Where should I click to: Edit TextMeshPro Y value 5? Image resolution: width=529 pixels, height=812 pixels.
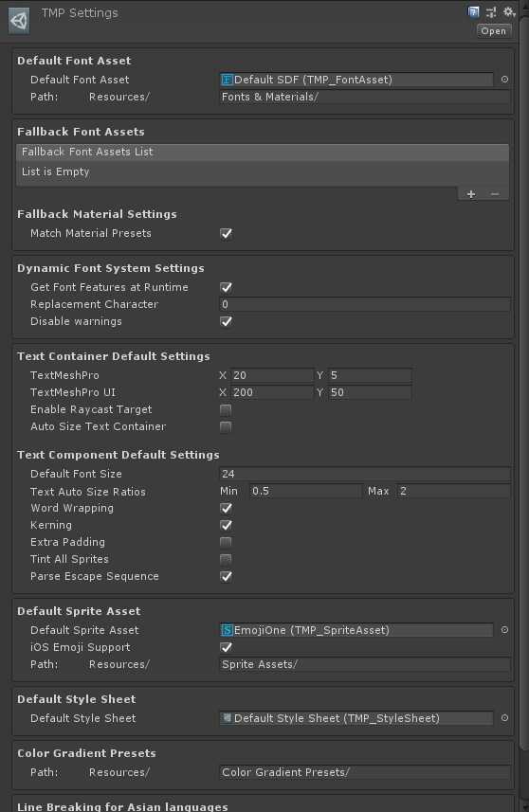click(x=370, y=375)
